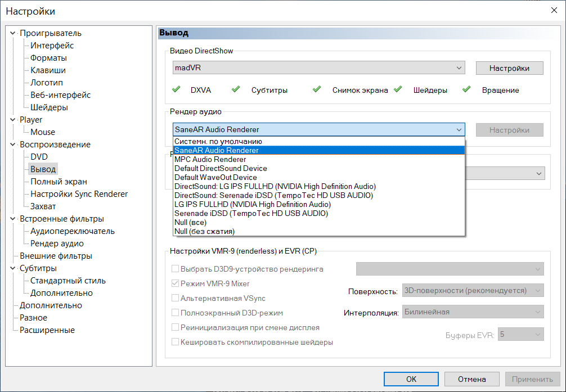Close the Настройки dialog window

[554, 11]
